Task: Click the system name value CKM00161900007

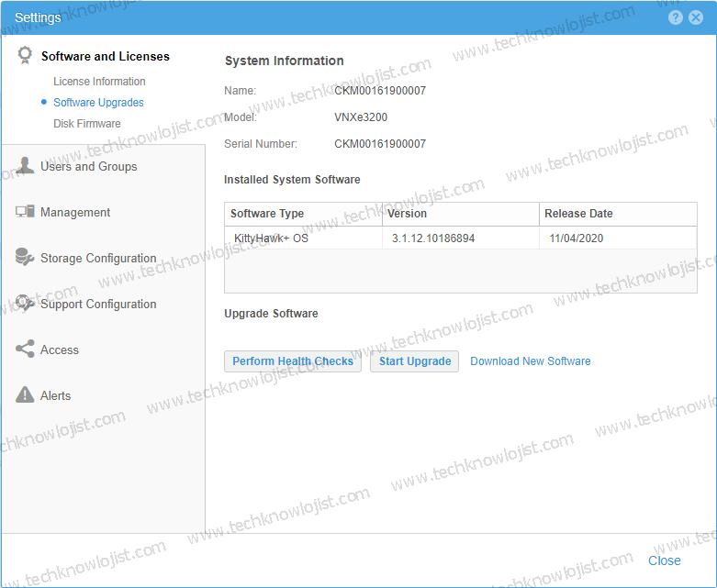Action: pos(380,91)
